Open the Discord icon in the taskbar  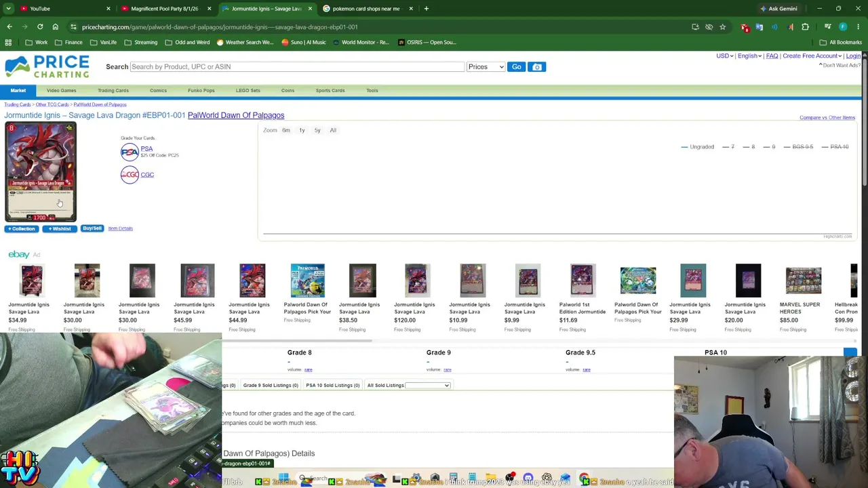pyautogui.click(x=528, y=479)
